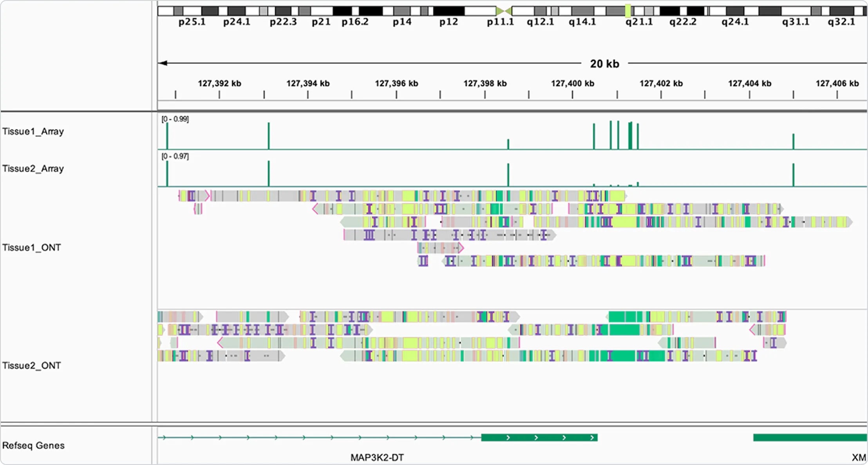Click the [0 - 0.97] data range label
The width and height of the screenshot is (868, 465).
pos(175,156)
